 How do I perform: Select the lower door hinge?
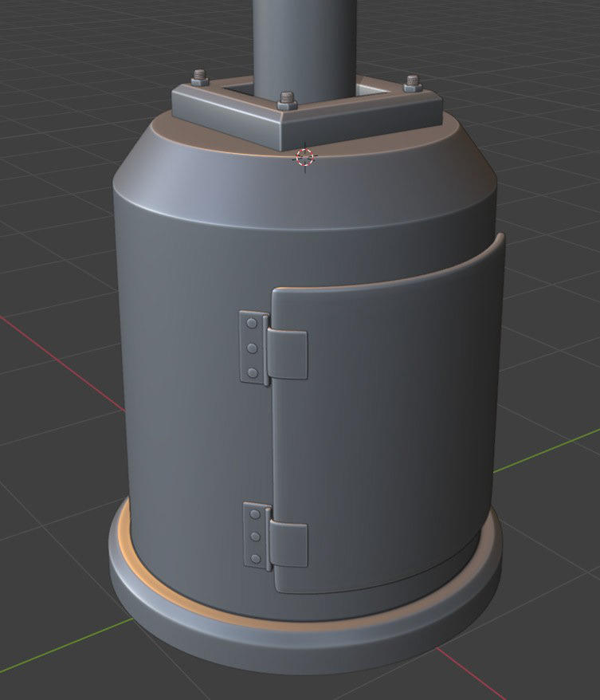tap(275, 536)
